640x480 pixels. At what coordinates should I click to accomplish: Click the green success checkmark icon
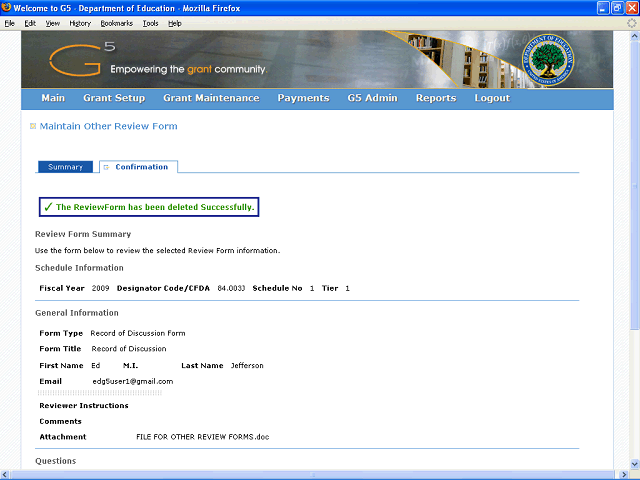pyautogui.click(x=48, y=207)
